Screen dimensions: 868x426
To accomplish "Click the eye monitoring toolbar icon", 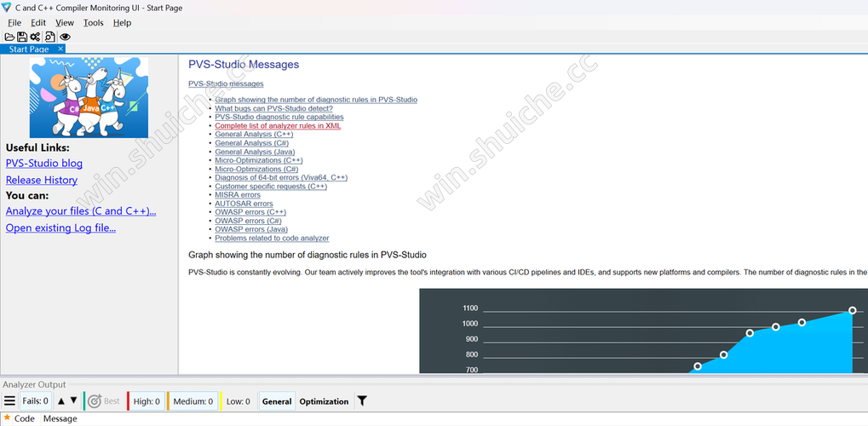I will [65, 37].
